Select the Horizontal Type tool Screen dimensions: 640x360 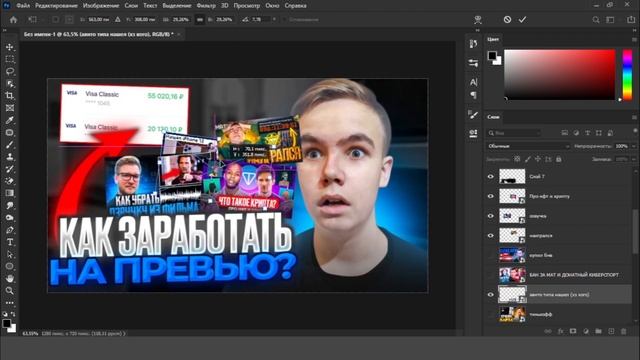pos(10,242)
